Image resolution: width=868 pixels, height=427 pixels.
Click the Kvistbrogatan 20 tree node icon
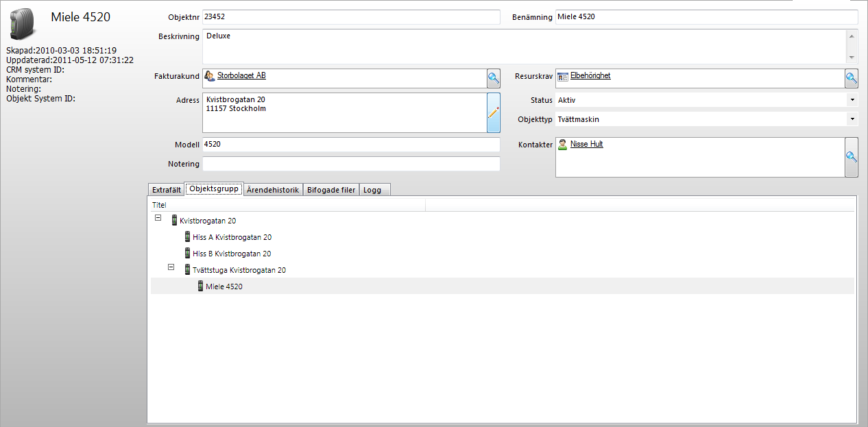pos(174,221)
